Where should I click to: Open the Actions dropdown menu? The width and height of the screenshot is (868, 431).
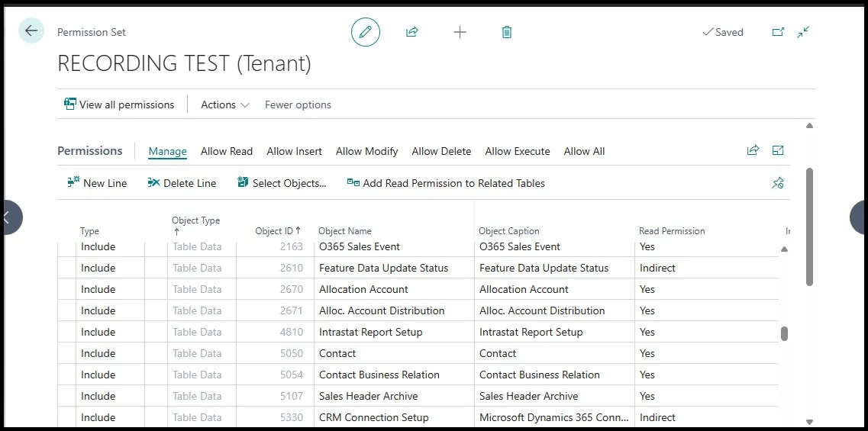[x=224, y=105]
